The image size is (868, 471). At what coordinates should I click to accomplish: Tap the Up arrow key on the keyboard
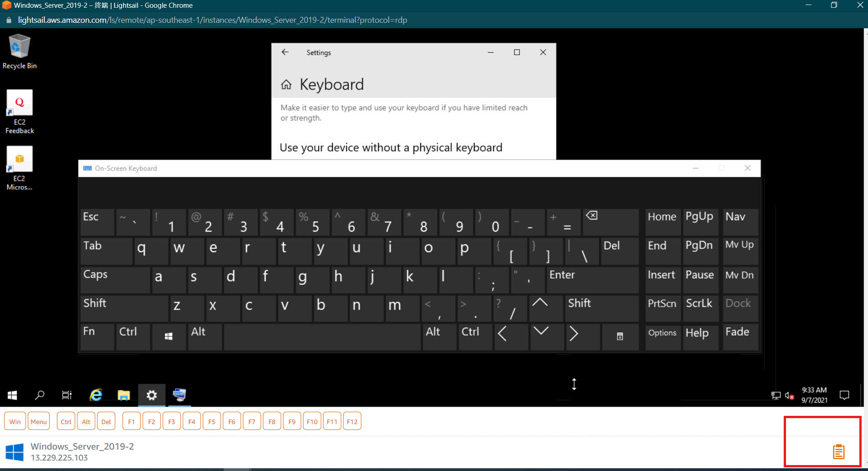(546, 309)
